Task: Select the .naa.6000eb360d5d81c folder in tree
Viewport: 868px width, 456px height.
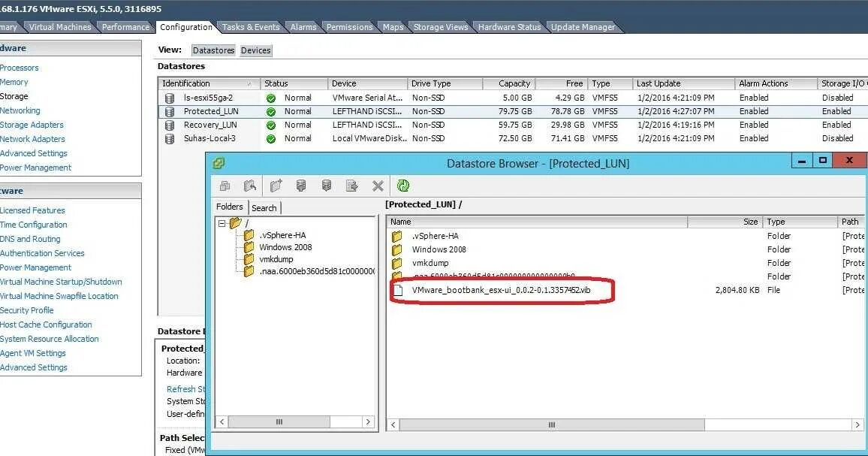Action: (x=317, y=271)
